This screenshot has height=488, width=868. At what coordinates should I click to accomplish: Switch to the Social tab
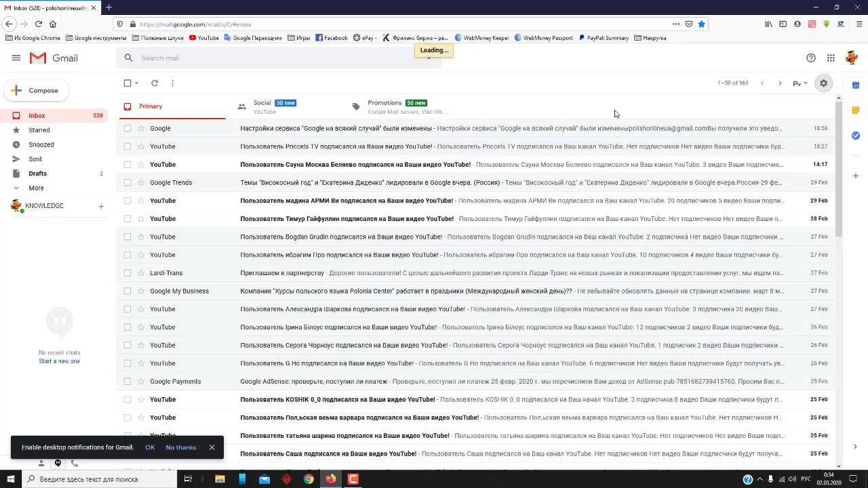[283, 106]
